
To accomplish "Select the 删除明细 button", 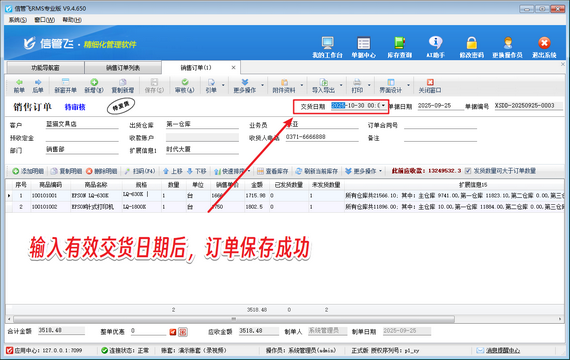I will [x=102, y=171].
